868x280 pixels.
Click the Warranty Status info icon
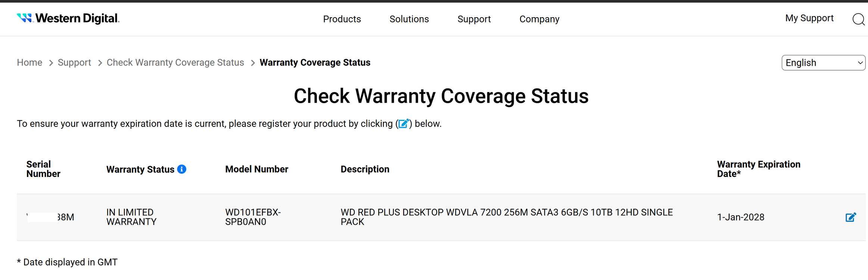[182, 169]
